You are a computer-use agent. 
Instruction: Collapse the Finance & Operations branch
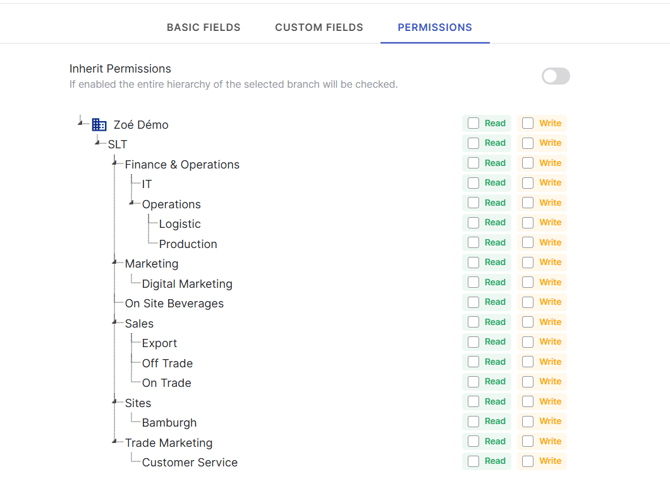pos(116,163)
